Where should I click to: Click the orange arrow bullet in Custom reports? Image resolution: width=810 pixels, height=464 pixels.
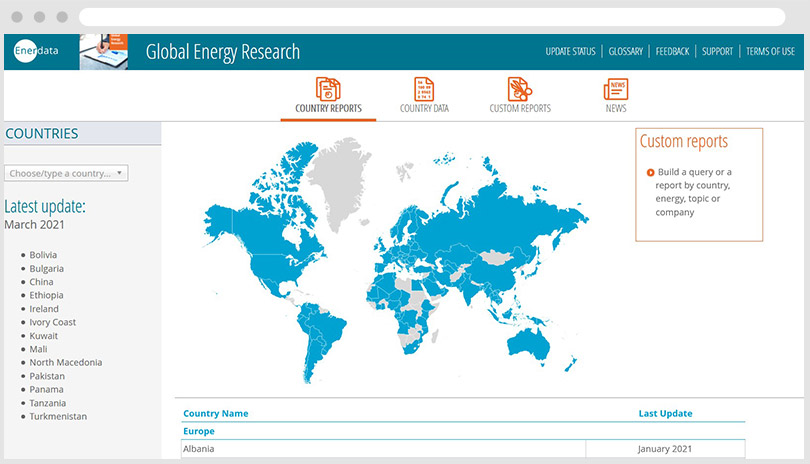650,172
